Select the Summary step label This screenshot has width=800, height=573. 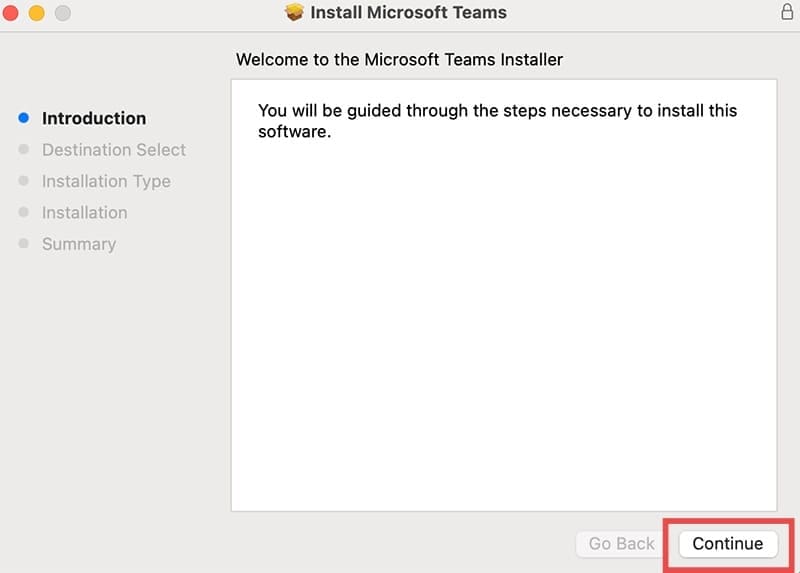click(x=79, y=244)
